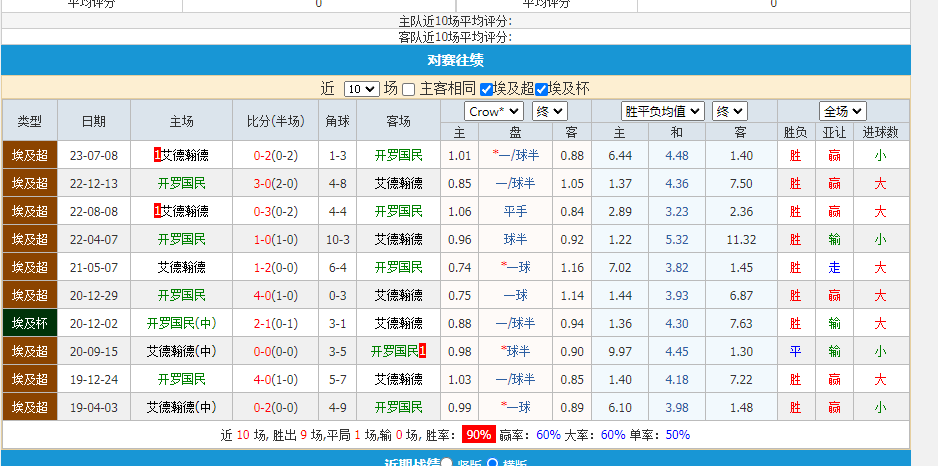Click the red 90% win rate box
938x466 pixels.
pyautogui.click(x=477, y=435)
